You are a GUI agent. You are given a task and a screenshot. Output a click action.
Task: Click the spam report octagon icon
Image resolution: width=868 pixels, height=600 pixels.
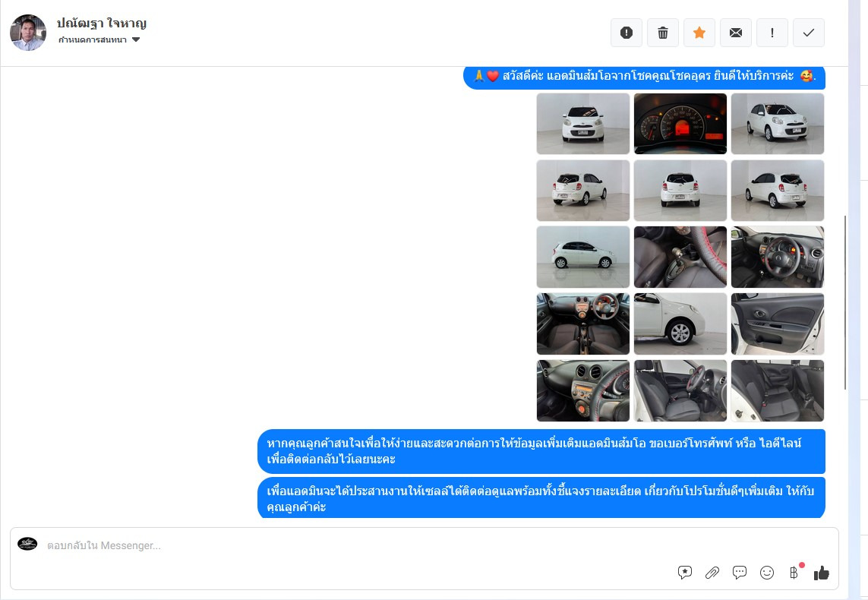click(x=627, y=33)
